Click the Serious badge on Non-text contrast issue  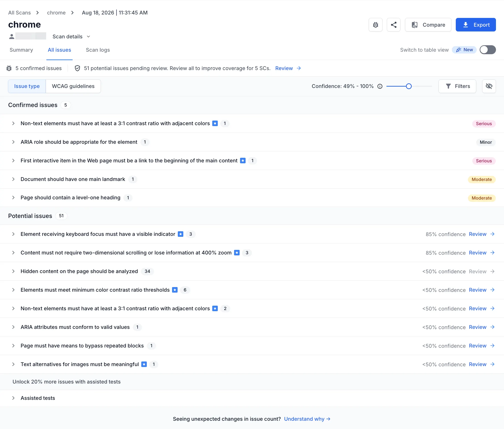click(484, 124)
